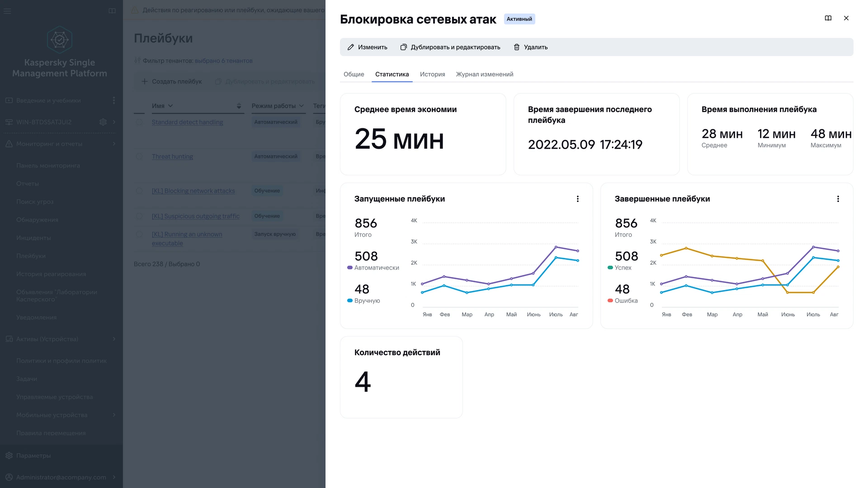Click the Февраль orange point in Завершенные chart
Image resolution: width=868 pixels, height=488 pixels.
pyautogui.click(x=686, y=248)
